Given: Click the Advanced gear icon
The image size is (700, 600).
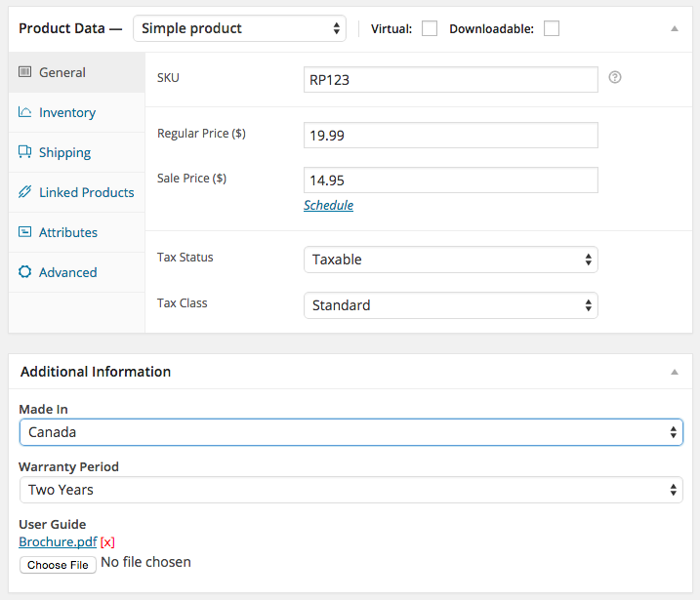Looking at the screenshot, I should point(25,271).
